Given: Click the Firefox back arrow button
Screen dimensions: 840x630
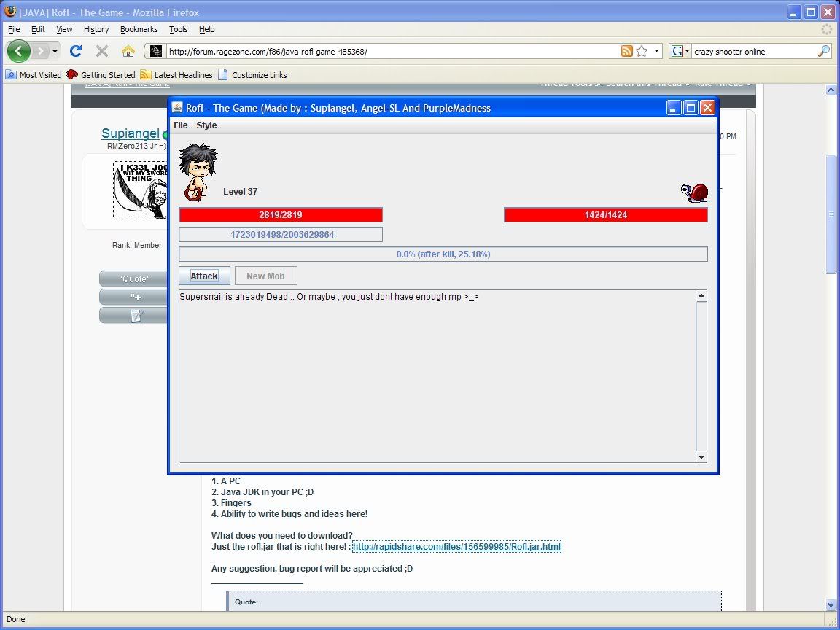Looking at the screenshot, I should tap(19, 51).
